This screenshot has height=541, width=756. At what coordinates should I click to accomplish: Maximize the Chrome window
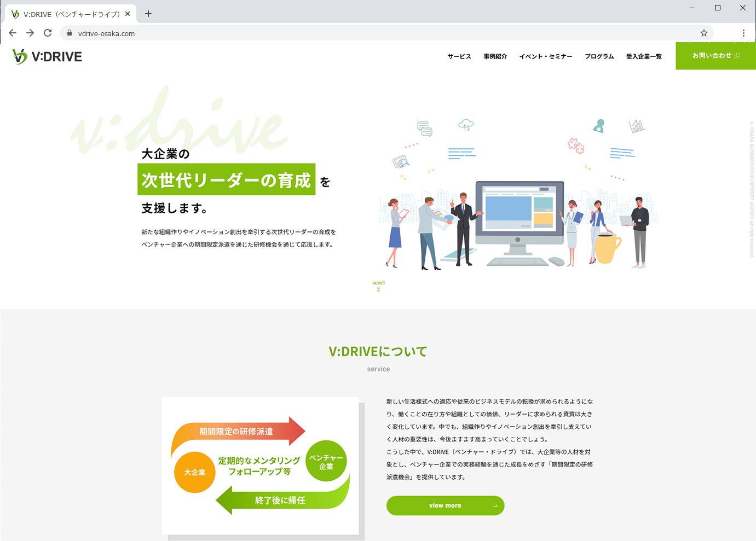(718, 8)
